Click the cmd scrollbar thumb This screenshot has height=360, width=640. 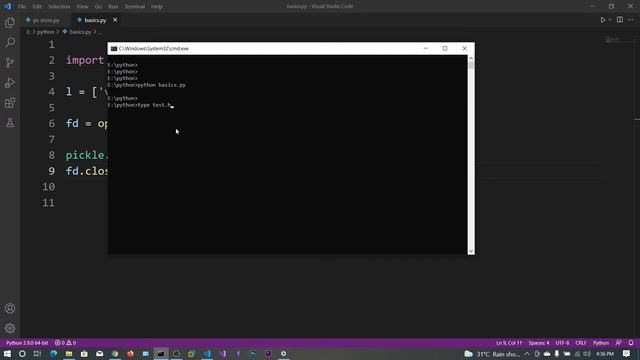pos(471,66)
